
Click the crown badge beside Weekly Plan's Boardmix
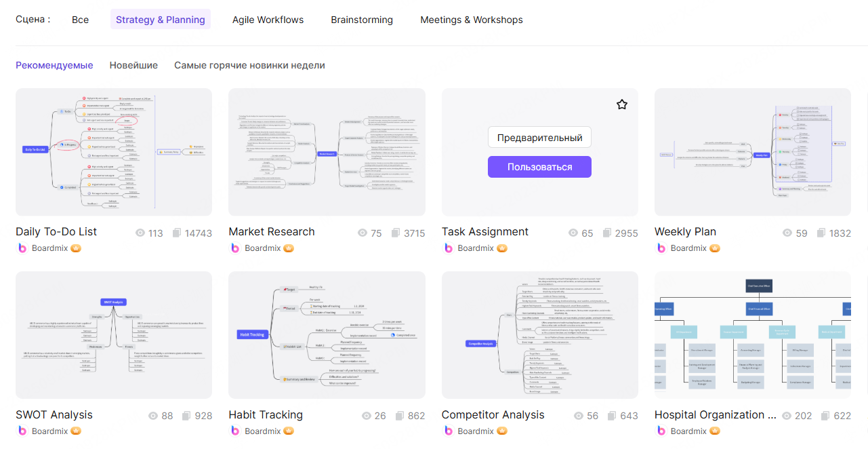(x=715, y=248)
